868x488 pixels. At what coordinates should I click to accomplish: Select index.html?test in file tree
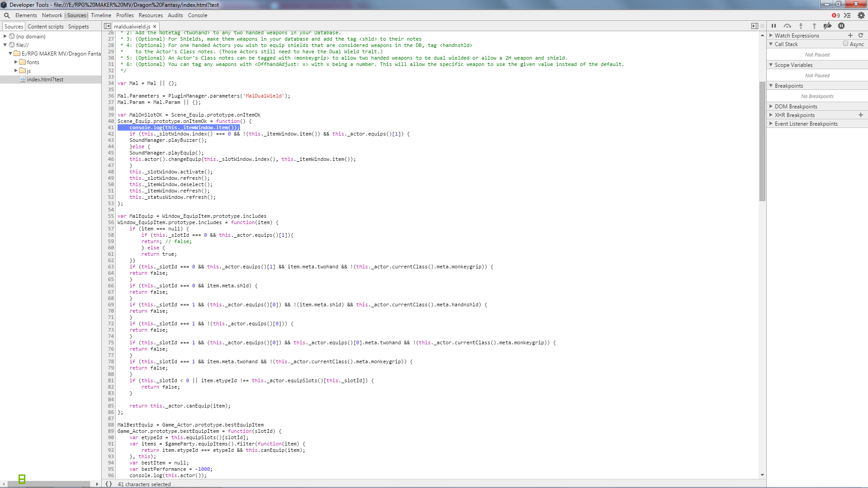tap(45, 80)
